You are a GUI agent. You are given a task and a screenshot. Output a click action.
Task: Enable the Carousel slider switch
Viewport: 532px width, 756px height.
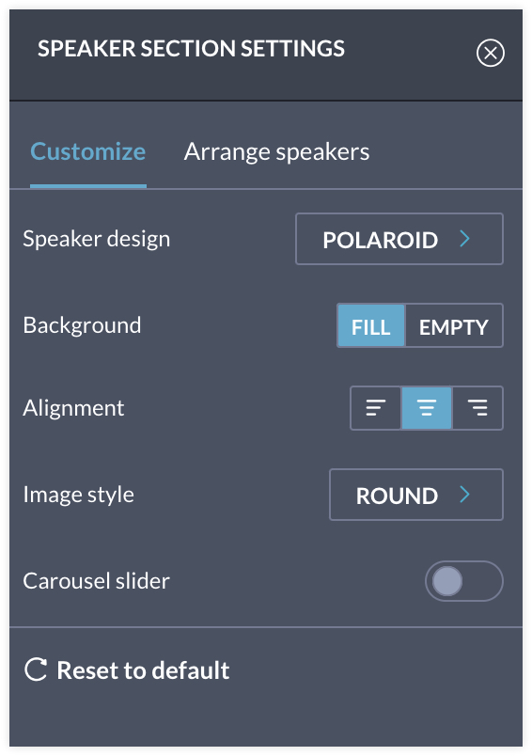(464, 581)
